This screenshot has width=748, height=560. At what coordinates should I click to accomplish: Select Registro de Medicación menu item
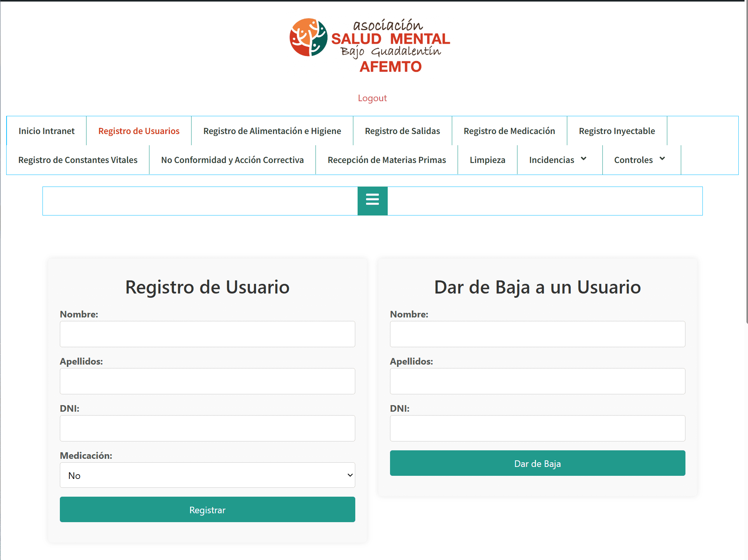(509, 131)
